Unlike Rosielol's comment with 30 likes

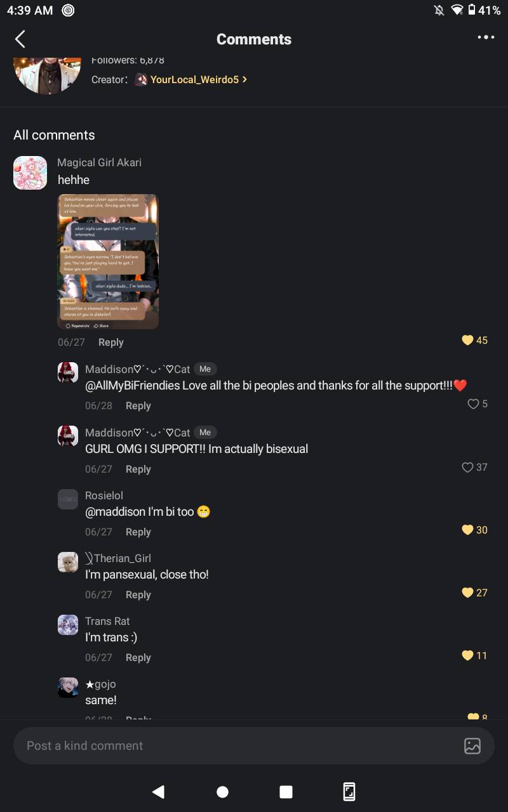tap(467, 530)
